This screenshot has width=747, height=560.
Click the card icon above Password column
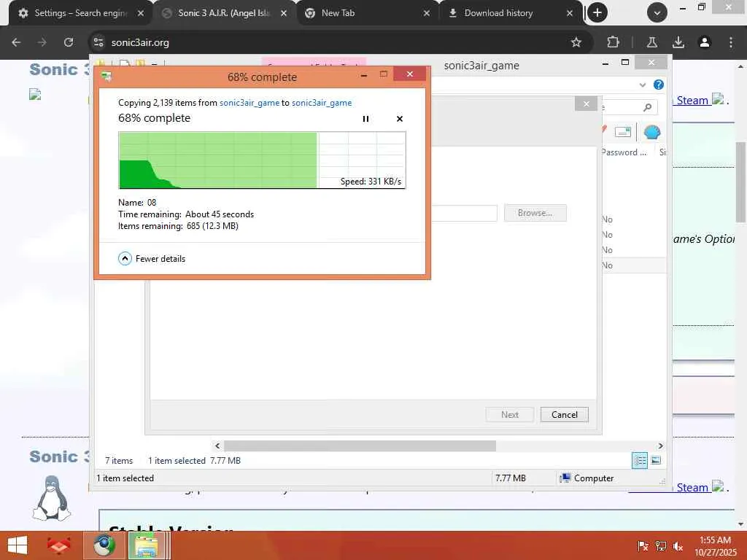pyautogui.click(x=623, y=132)
